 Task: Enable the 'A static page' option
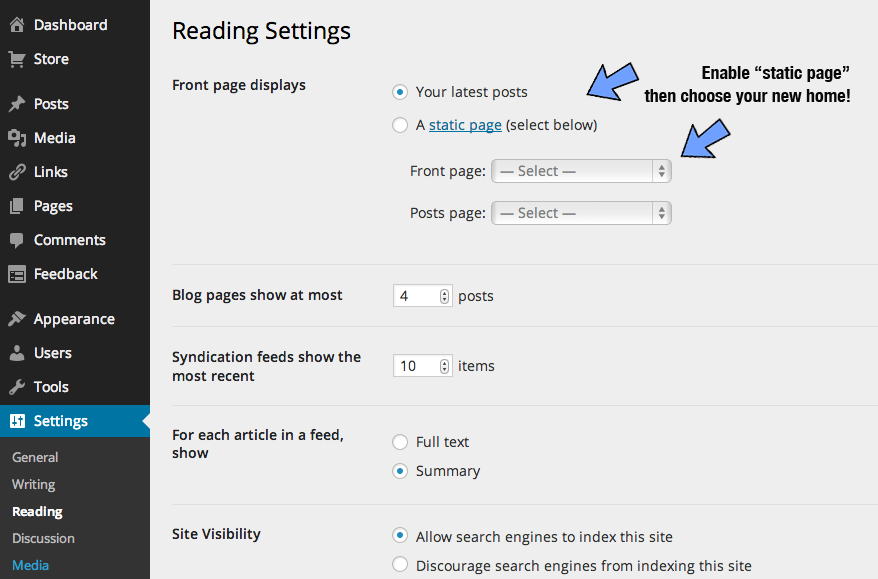tap(401, 125)
